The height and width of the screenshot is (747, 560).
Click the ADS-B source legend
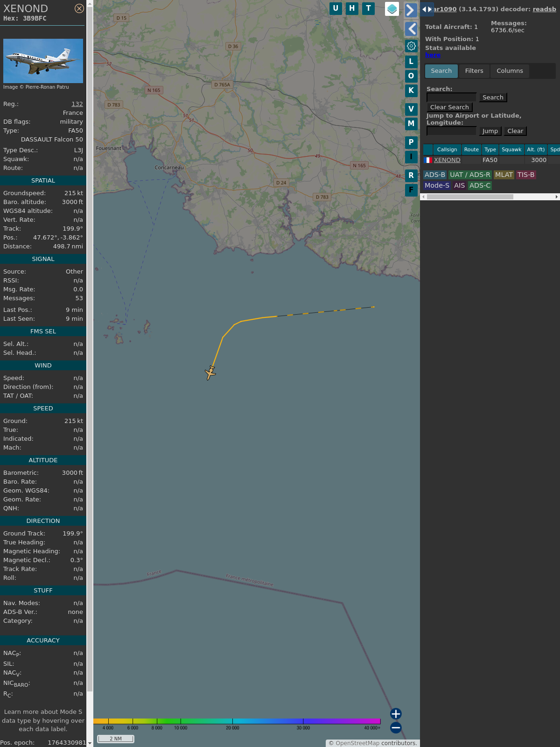(x=434, y=175)
